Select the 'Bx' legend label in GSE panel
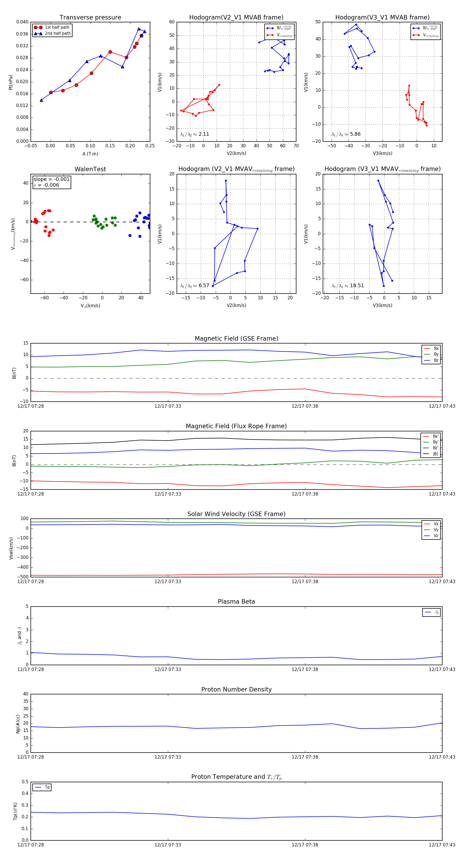Viewport: 473px width, 868px height. [x=436, y=349]
